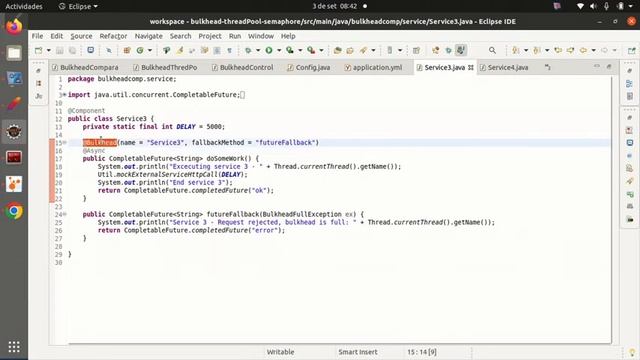Open the Help menu
Screen dimensions: 640x360
click(288, 36)
